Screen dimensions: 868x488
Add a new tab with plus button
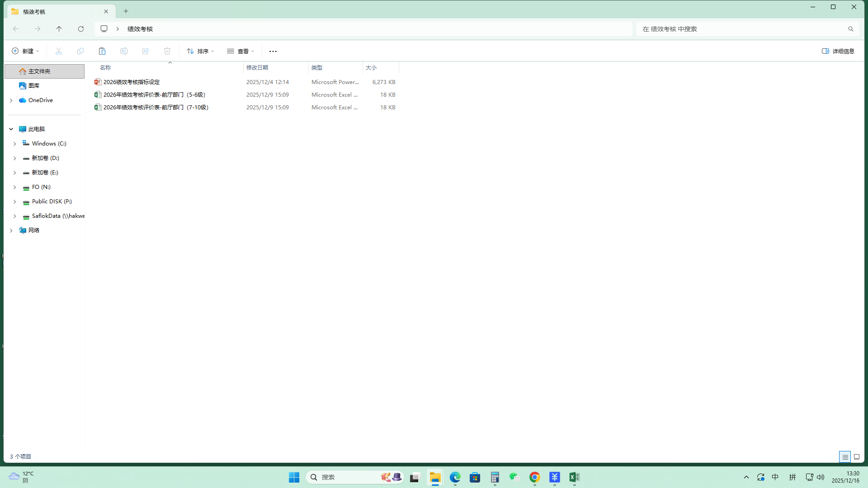click(x=126, y=11)
